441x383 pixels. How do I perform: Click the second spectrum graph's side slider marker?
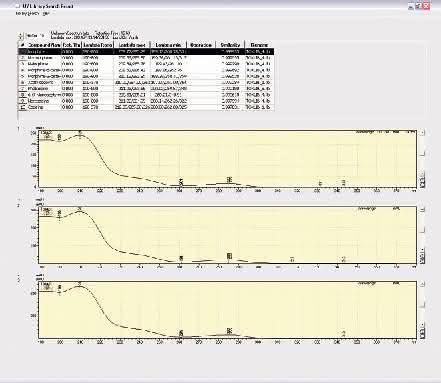tap(423, 230)
